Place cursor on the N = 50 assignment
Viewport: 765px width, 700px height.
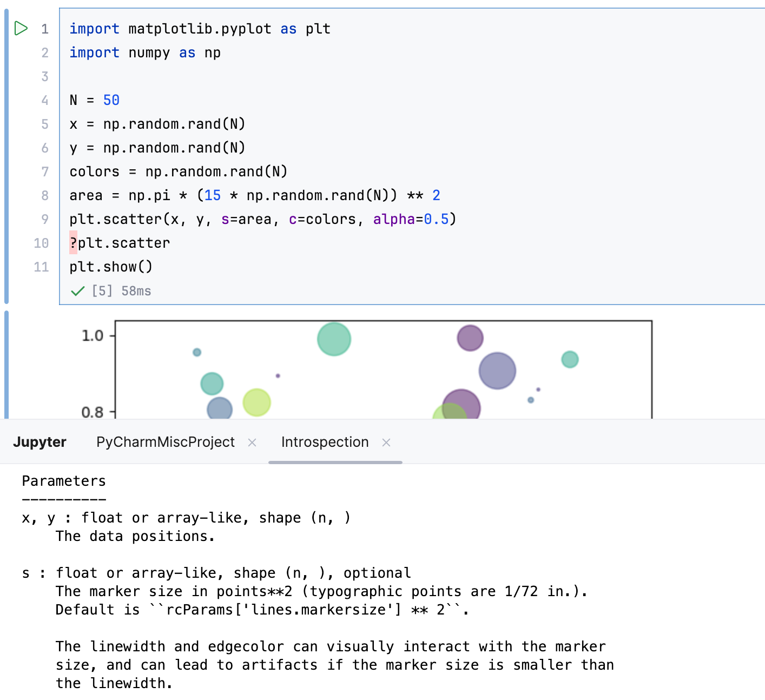(95, 100)
